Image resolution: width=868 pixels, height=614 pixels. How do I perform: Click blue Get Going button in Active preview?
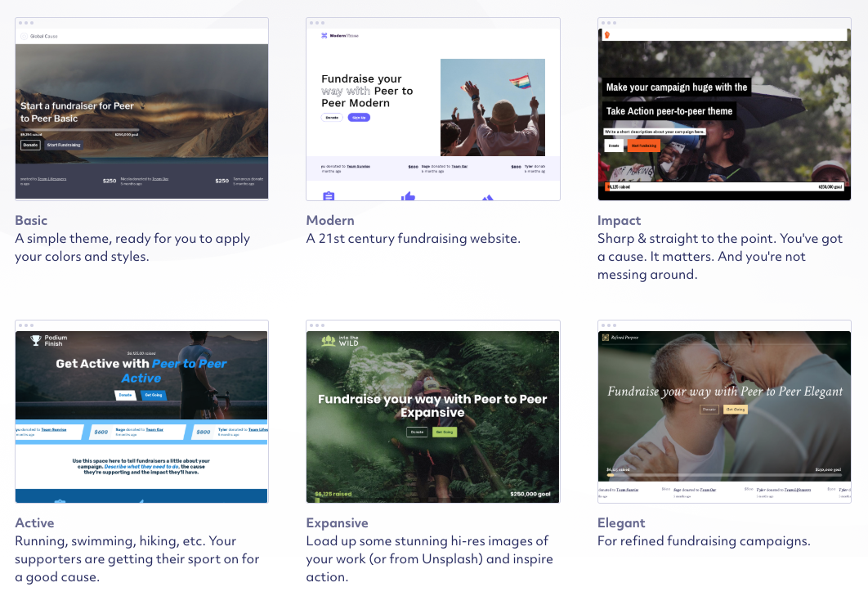click(x=154, y=396)
